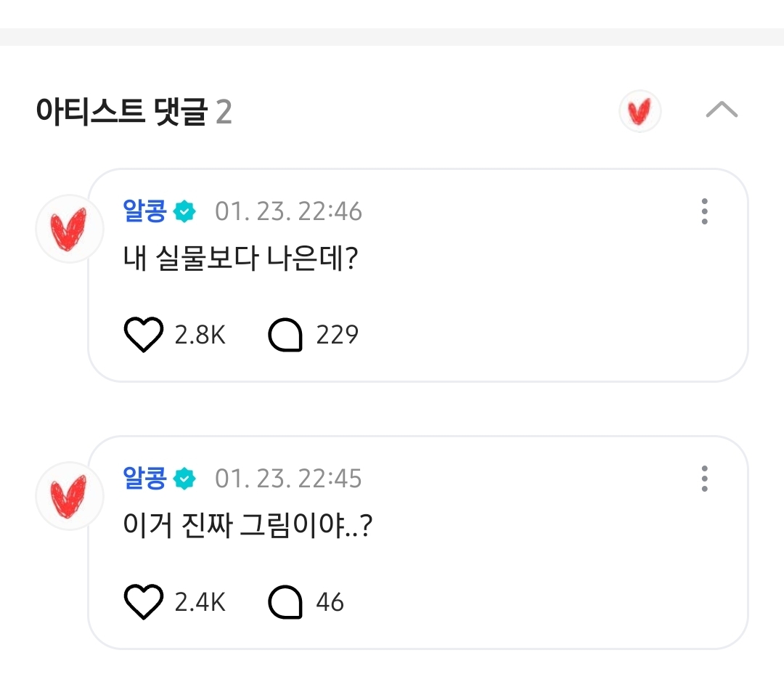View the 46 replies count
Viewport: 784px width, 674px height.
coord(330,602)
